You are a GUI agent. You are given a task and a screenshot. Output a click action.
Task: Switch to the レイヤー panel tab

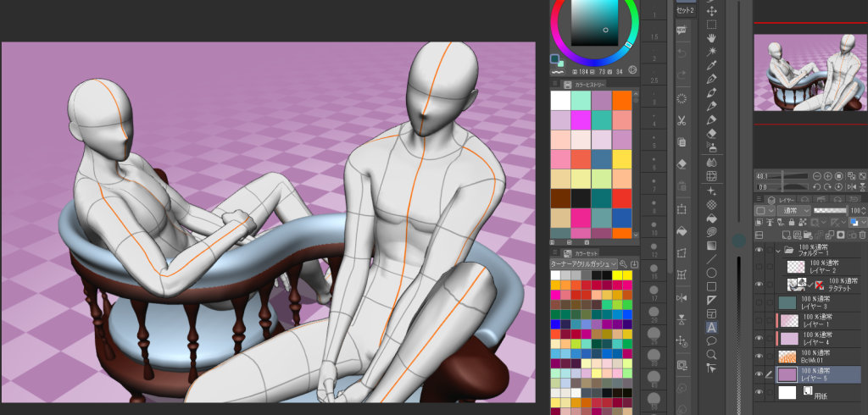[779, 199]
